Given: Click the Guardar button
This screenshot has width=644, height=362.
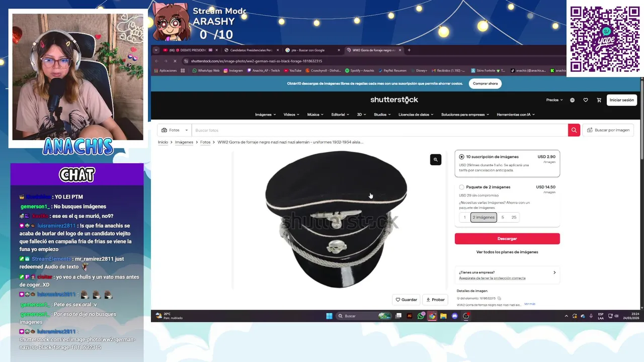Looking at the screenshot, I should tap(406, 300).
